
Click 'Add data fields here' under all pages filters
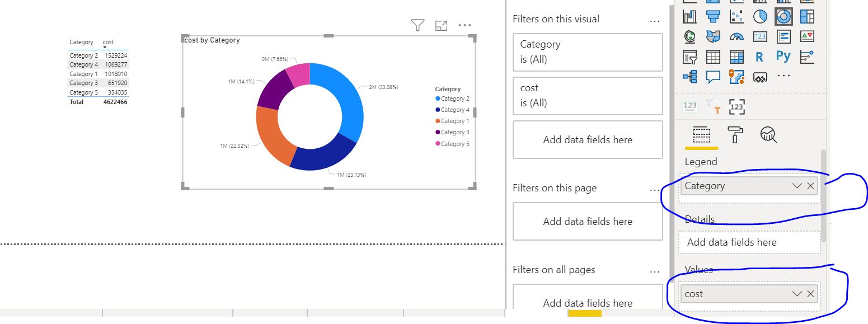click(588, 297)
